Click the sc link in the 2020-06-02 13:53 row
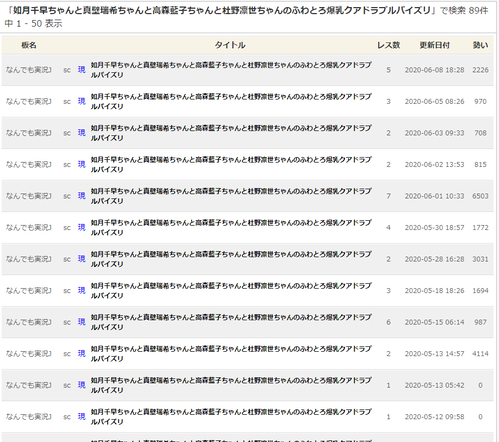Screen dimensions: 499x442 coord(67,165)
